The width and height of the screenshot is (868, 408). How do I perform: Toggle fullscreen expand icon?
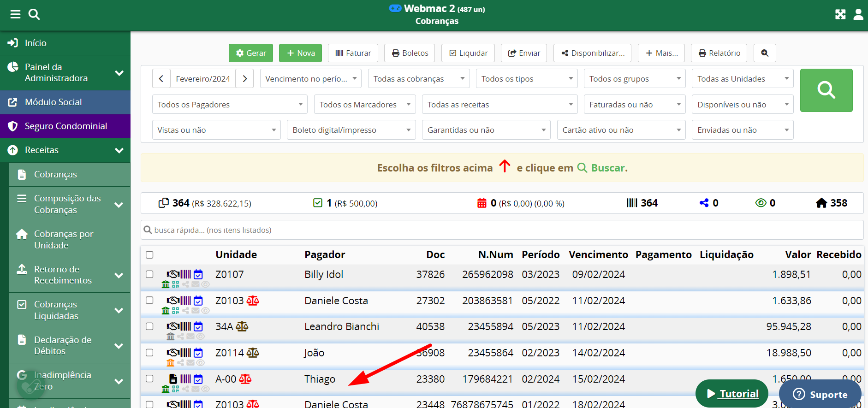[x=840, y=14]
